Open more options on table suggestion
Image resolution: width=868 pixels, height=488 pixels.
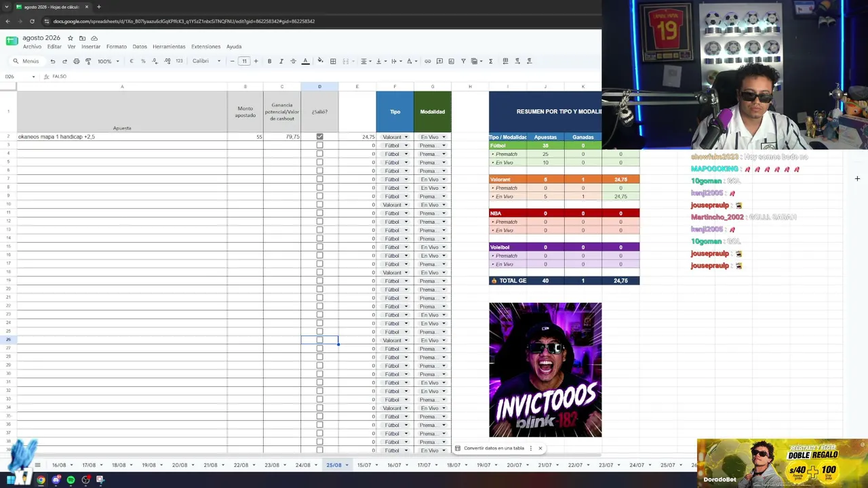point(530,448)
